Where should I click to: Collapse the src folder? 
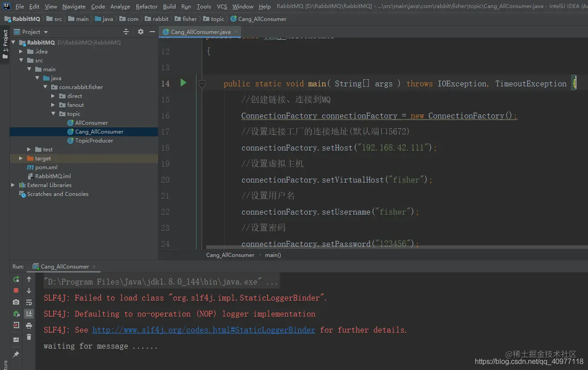click(21, 60)
